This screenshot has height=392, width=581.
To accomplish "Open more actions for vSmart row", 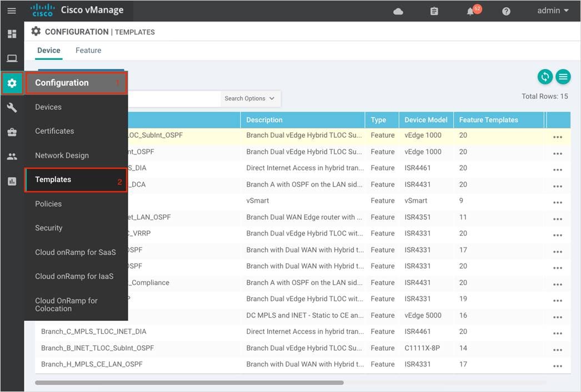I will point(557,202).
